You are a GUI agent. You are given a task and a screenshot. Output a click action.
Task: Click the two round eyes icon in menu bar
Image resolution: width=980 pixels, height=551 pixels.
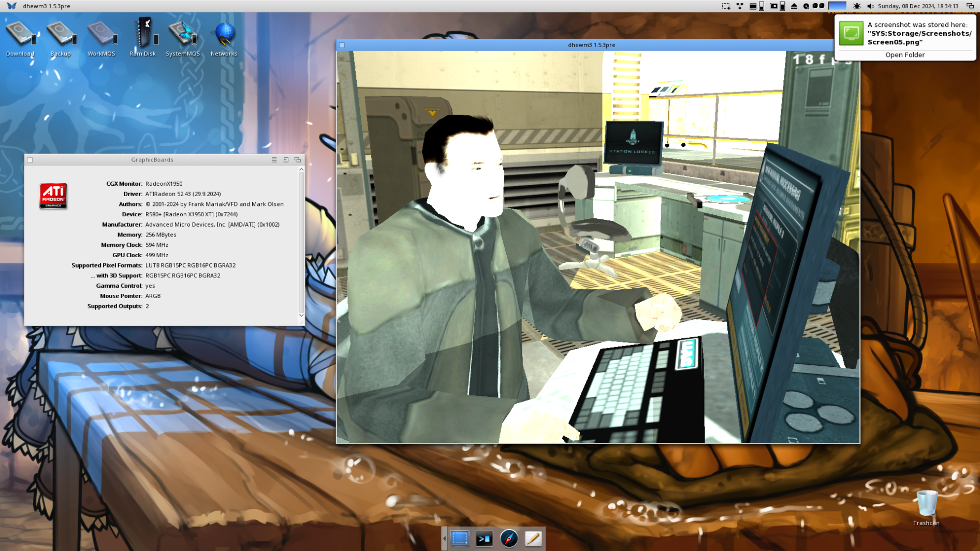(818, 6)
